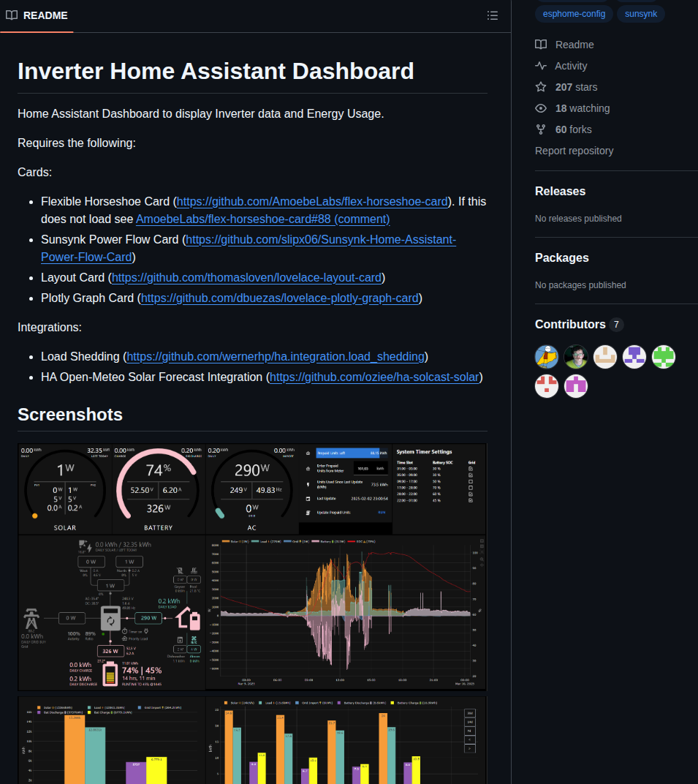This screenshot has height=784, width=698.
Task: Click the No releases published text
Action: 578,219
